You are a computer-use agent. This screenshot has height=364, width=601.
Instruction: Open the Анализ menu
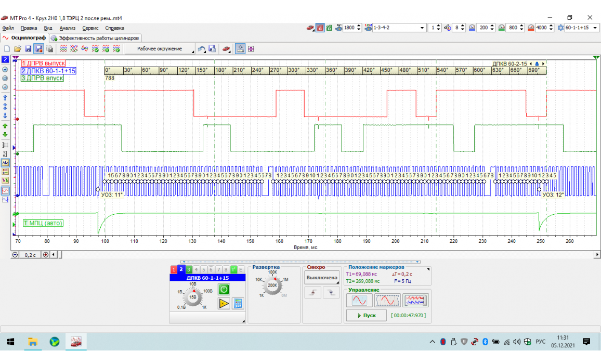tap(67, 28)
